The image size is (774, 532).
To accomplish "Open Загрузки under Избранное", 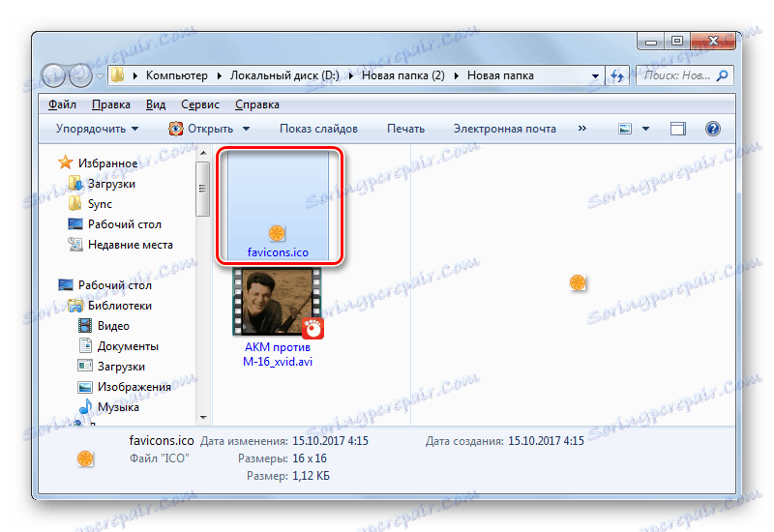I will pyautogui.click(x=111, y=184).
